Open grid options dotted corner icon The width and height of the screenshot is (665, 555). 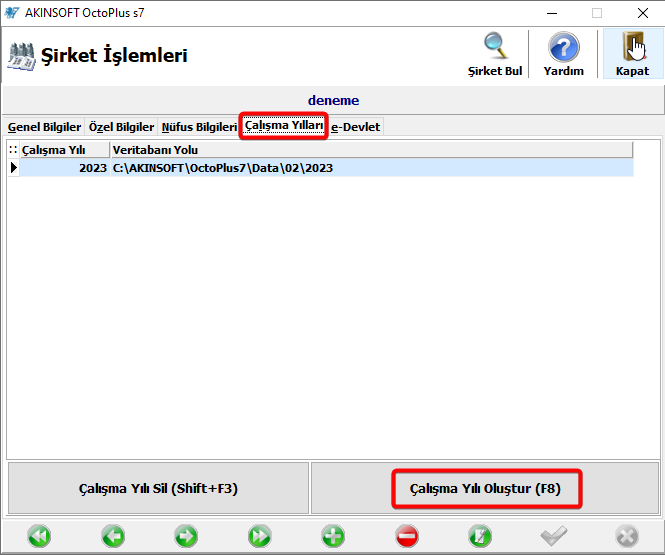13,150
